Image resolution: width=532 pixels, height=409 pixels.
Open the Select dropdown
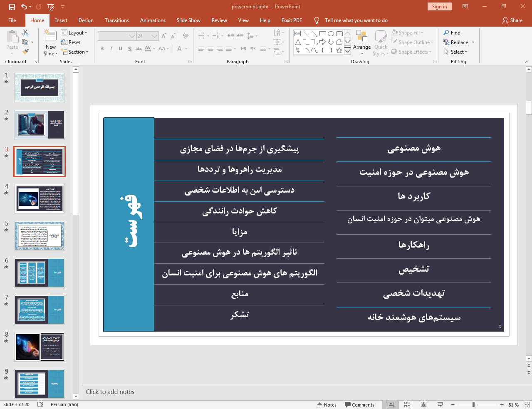(456, 52)
